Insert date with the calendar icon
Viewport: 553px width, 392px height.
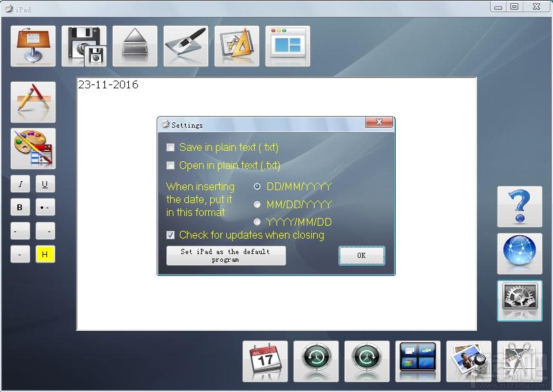(x=265, y=361)
